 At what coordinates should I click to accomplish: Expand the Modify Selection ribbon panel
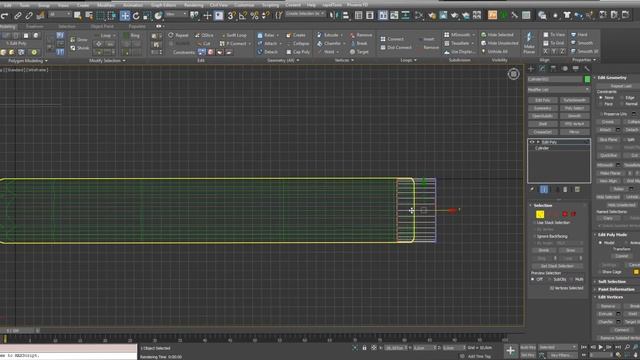click(x=107, y=61)
